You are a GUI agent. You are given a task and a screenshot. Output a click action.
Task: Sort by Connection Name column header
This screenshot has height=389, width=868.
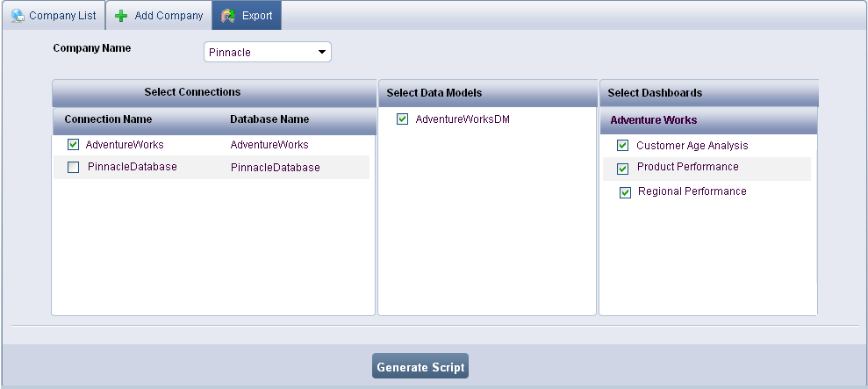(x=108, y=119)
